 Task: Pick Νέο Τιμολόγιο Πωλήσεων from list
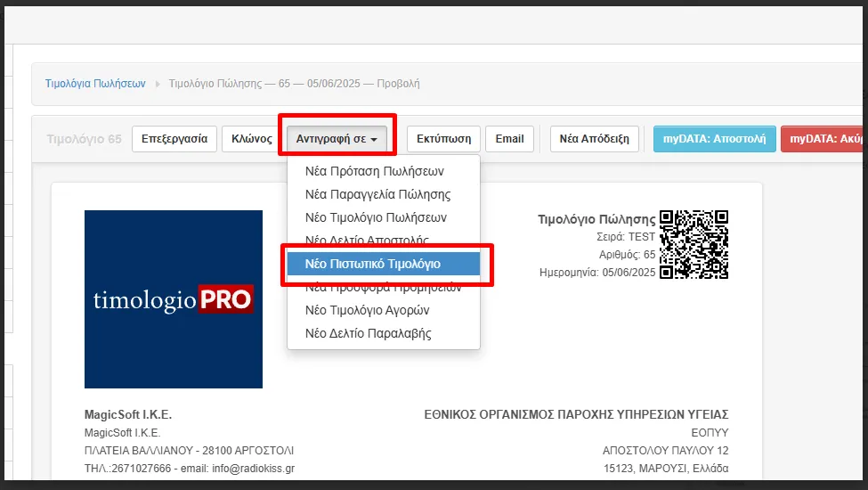[376, 217]
